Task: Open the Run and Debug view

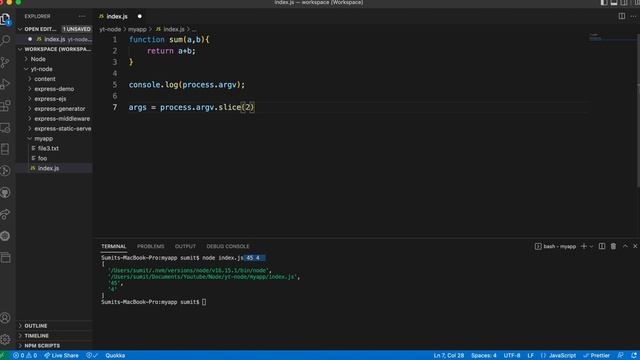Action: click(x=5, y=84)
